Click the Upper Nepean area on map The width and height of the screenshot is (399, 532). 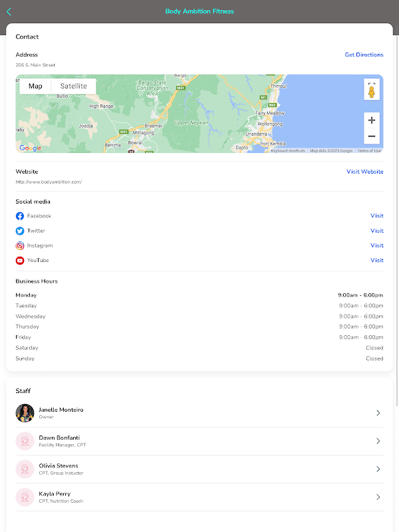point(192,123)
